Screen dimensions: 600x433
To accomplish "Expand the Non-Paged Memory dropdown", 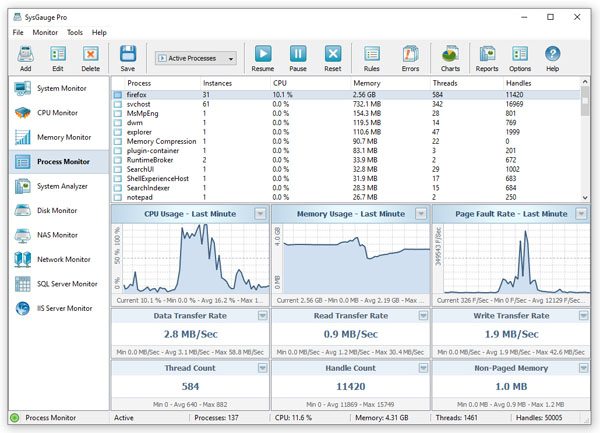I will [x=583, y=368].
